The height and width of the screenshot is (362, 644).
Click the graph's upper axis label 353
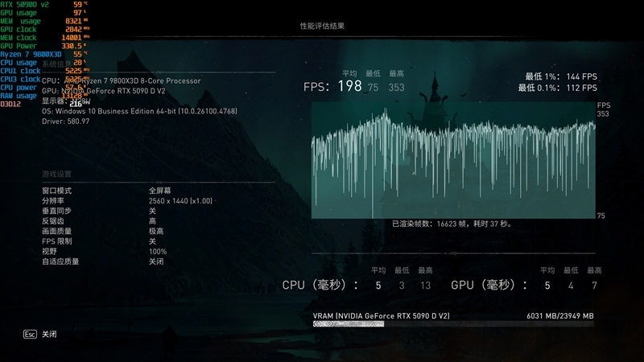click(603, 113)
